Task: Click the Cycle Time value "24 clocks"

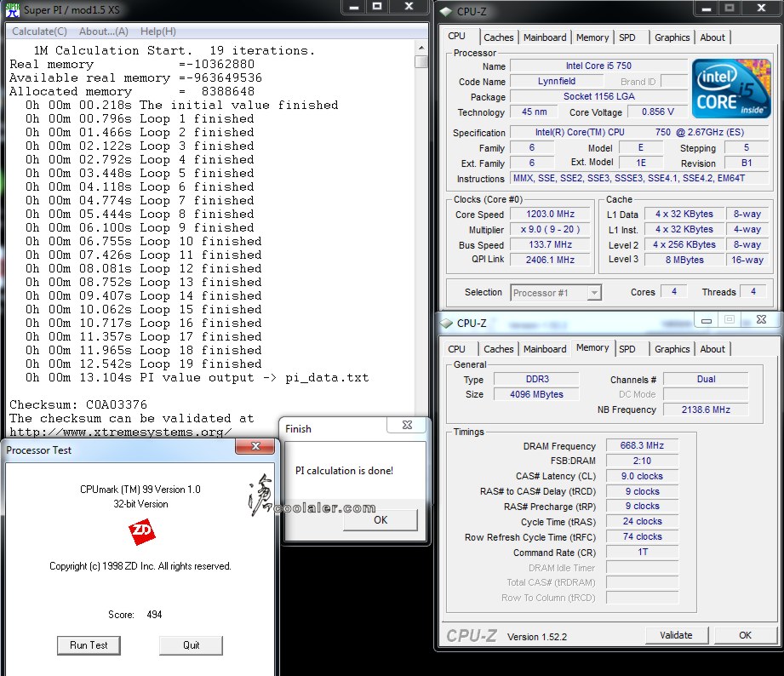Action: click(x=642, y=522)
